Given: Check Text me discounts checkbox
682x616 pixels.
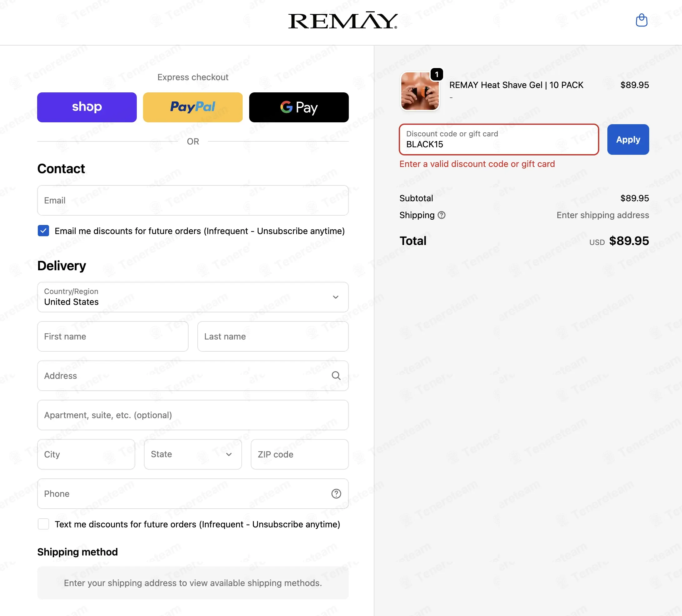Looking at the screenshot, I should (43, 524).
